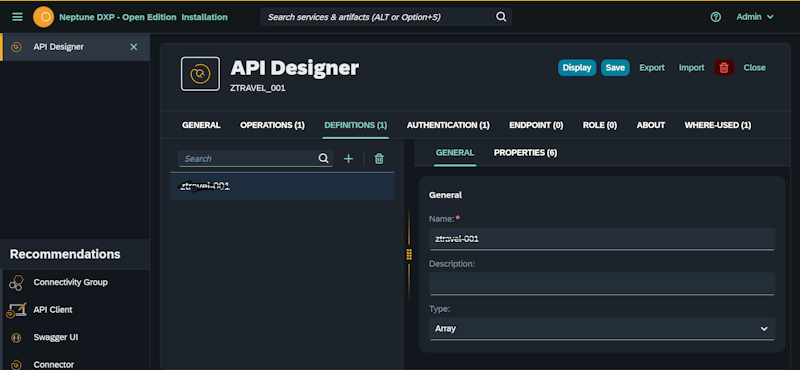
Task: Open the ENDPOINT (0) tab
Action: point(536,125)
